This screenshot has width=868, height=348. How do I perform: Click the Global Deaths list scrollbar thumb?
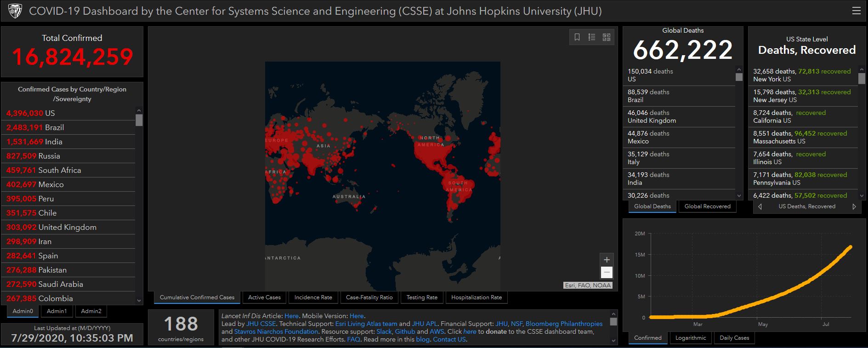tap(739, 77)
